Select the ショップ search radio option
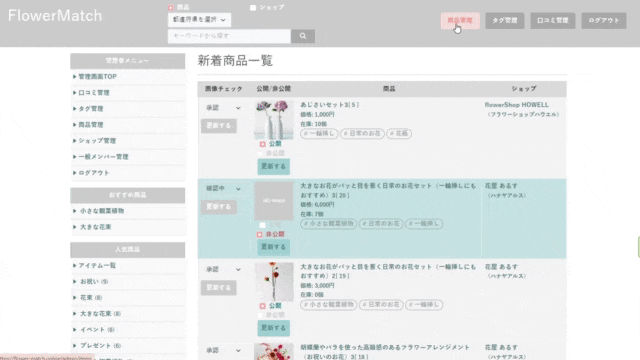The height and width of the screenshot is (360, 640). tap(253, 7)
